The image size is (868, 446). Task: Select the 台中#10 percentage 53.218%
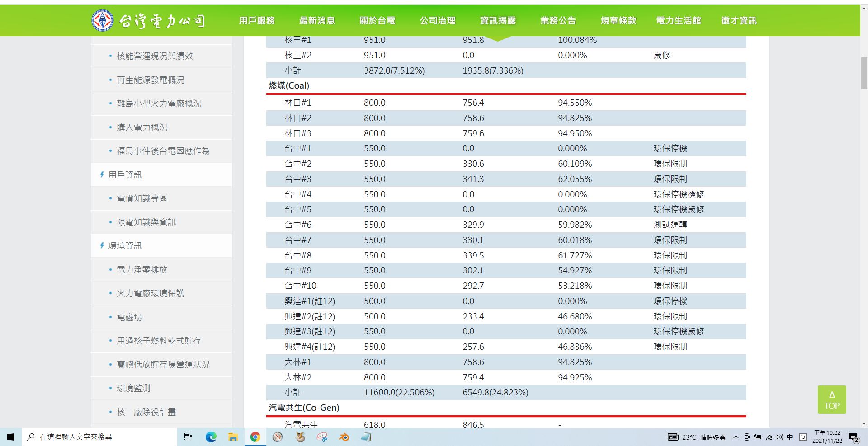pyautogui.click(x=575, y=286)
